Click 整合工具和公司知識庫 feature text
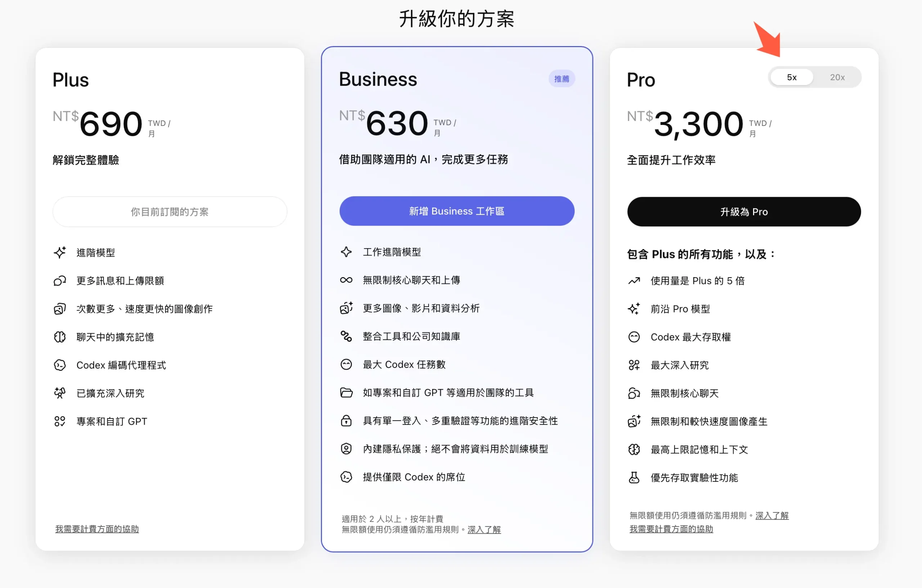This screenshot has width=922, height=588. 412,336
